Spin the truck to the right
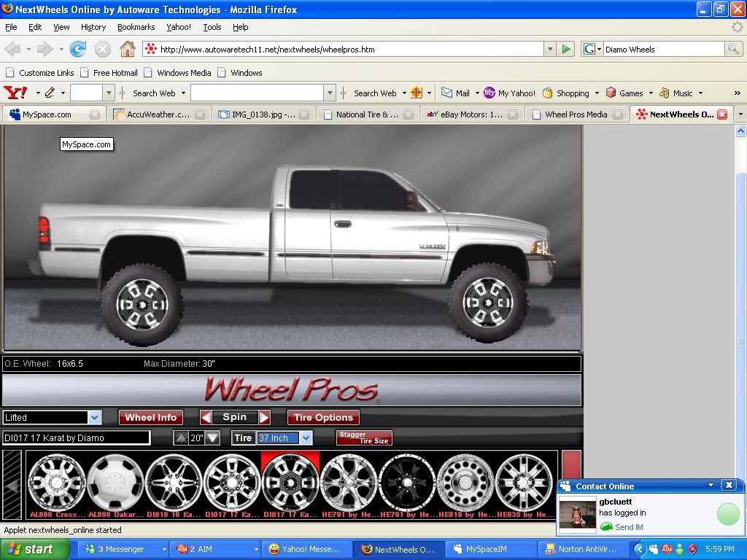This screenshot has width=747, height=560. coord(265,417)
